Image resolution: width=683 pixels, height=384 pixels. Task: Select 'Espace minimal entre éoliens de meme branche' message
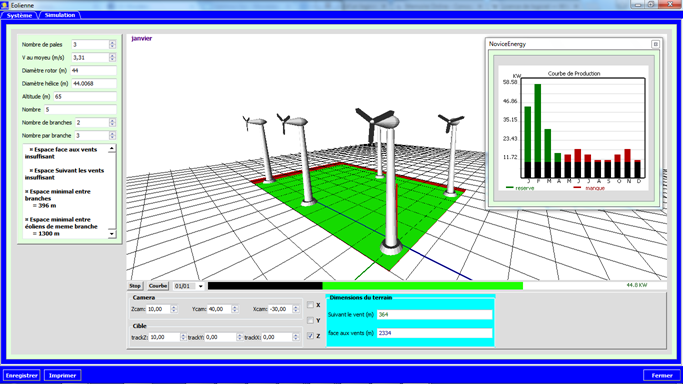pyautogui.click(x=61, y=226)
